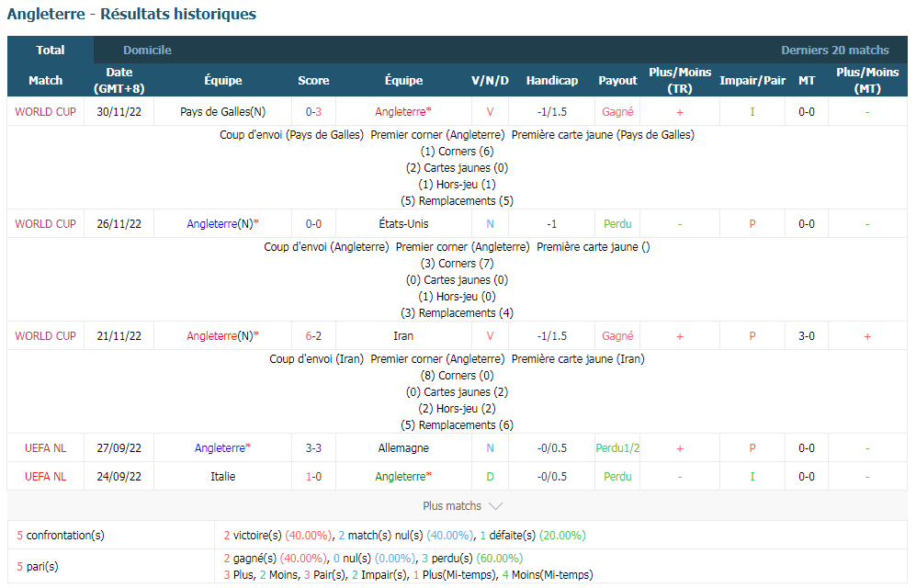Switch to the Total tab
This screenshot has height=588, width=916.
point(51,51)
